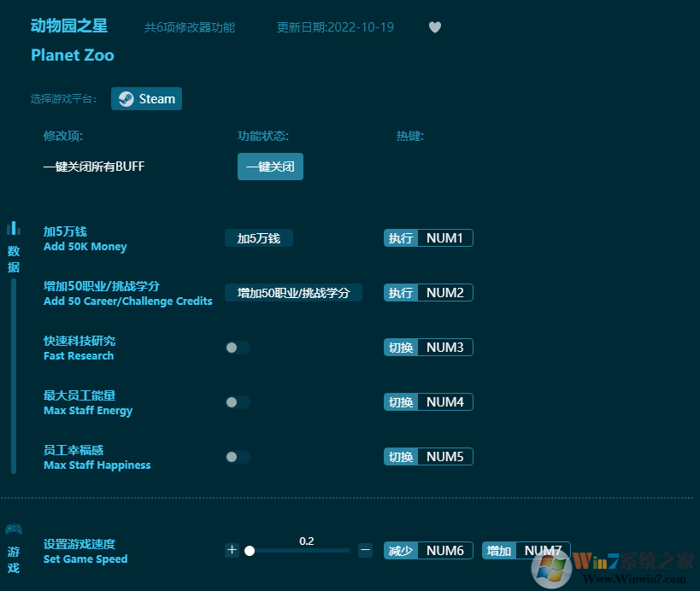The width and height of the screenshot is (700, 591).
Task: Click the 增加 label beside NUM7
Action: [499, 550]
